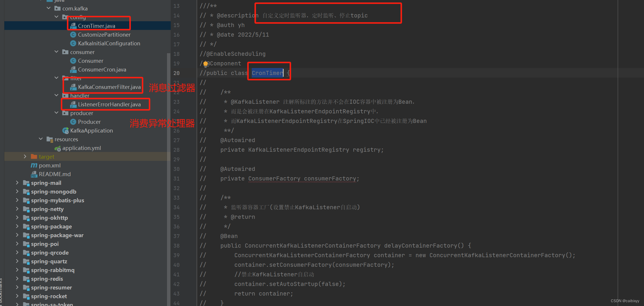644x306 pixels.
Task: Click line number 38 in gutter
Action: 177,246
